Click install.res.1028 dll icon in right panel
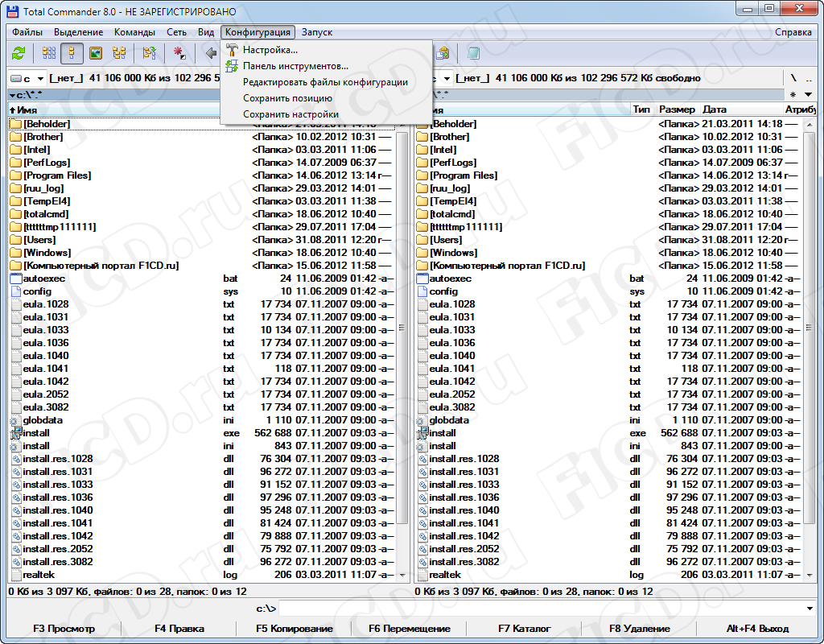824x644 pixels. [422, 459]
